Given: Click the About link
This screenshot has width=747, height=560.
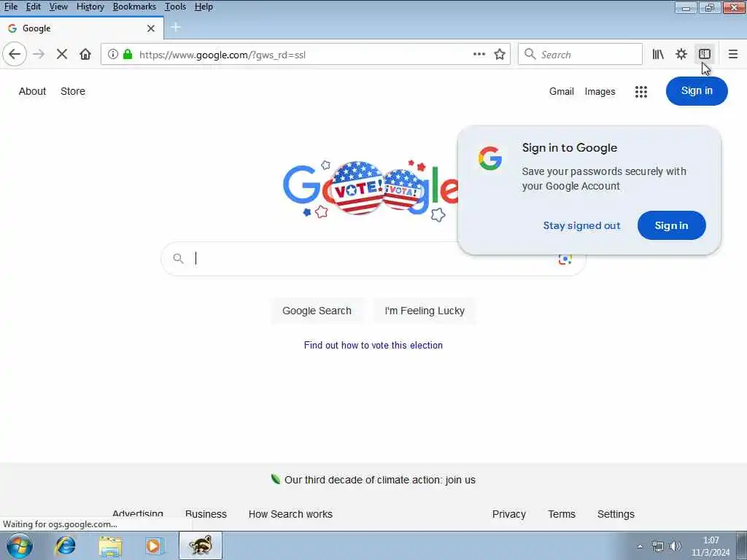Looking at the screenshot, I should pos(32,91).
